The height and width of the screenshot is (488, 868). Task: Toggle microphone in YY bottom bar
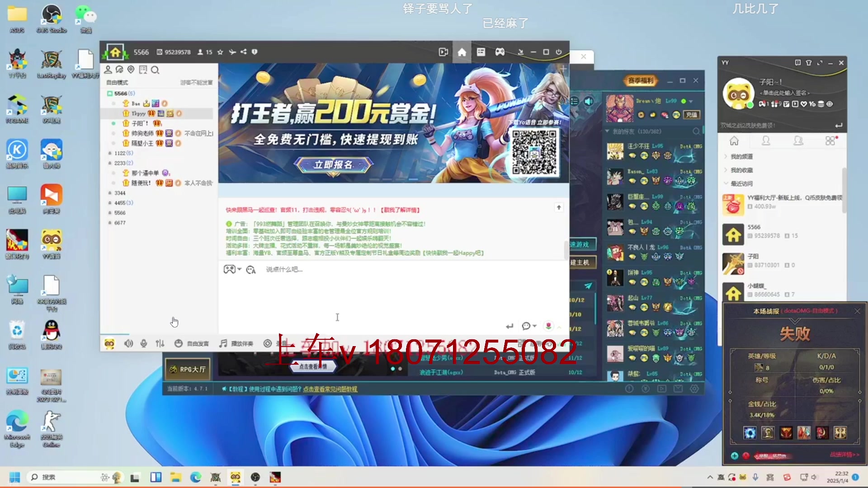(144, 343)
